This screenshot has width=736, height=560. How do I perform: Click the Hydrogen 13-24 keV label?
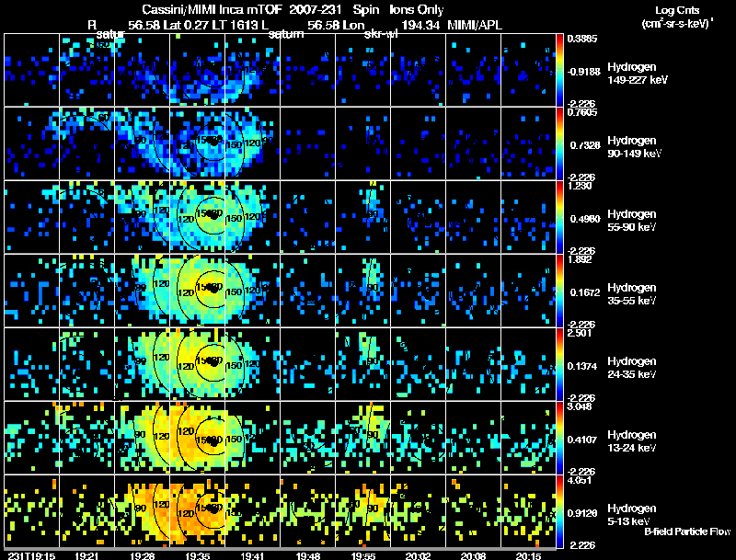click(x=632, y=441)
